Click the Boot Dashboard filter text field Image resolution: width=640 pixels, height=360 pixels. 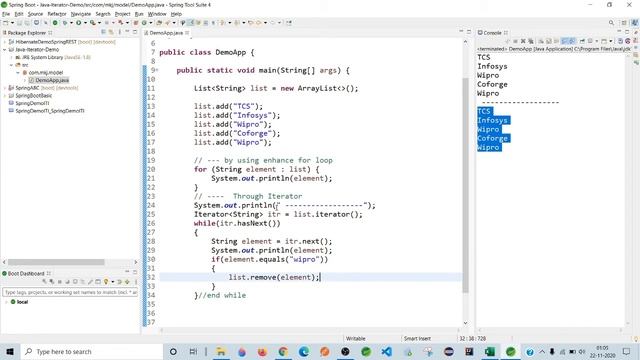click(70, 292)
